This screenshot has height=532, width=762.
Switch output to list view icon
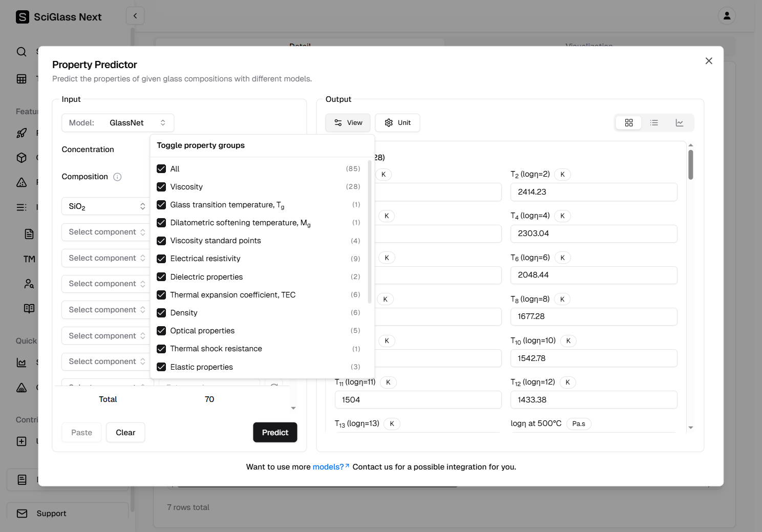[x=654, y=123]
